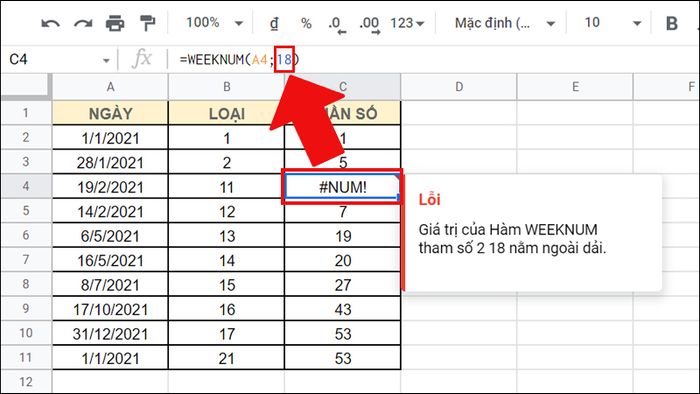This screenshot has width=700, height=394.
Task: Select week number cell showing 27
Action: (342, 285)
